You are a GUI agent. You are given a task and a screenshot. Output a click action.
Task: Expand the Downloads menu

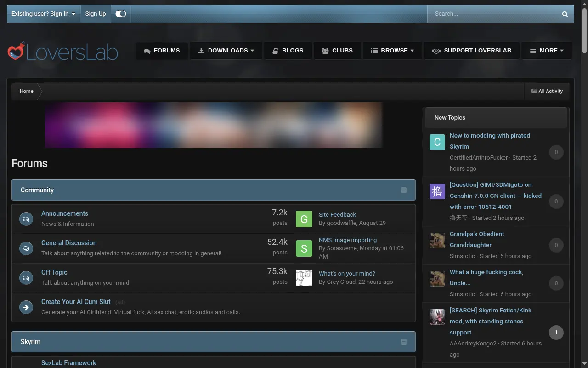coord(226,51)
